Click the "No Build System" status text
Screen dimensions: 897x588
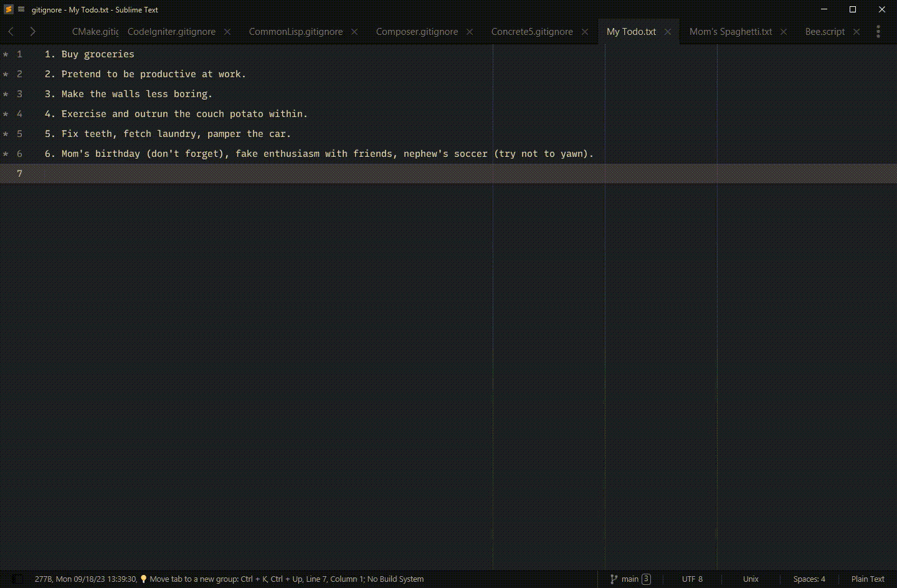396,579
